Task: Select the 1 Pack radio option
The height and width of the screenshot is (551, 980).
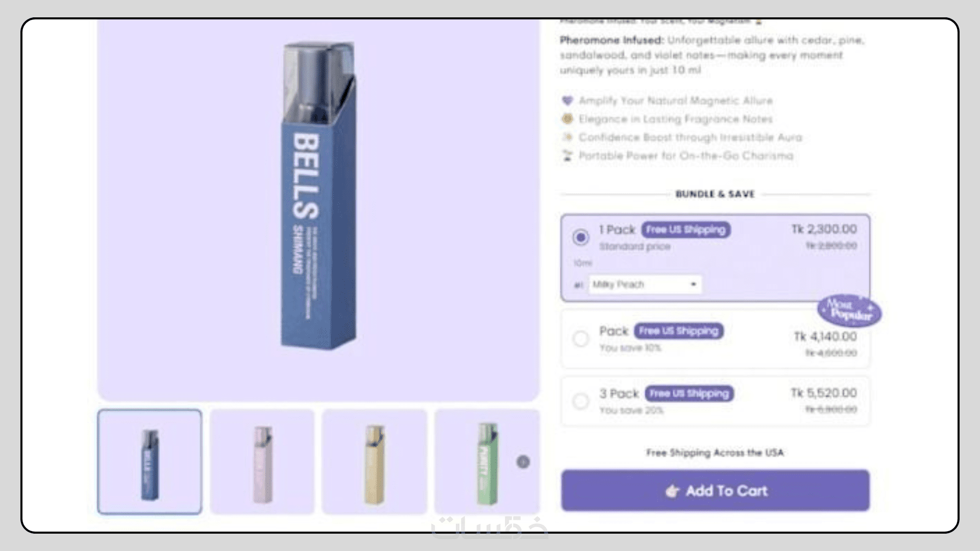Action: click(x=581, y=237)
